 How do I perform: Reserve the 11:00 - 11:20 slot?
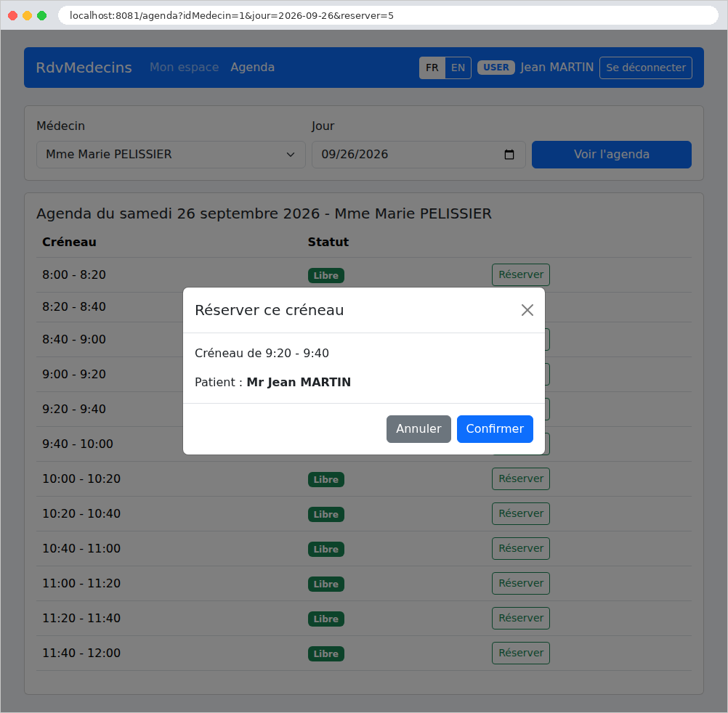520,583
